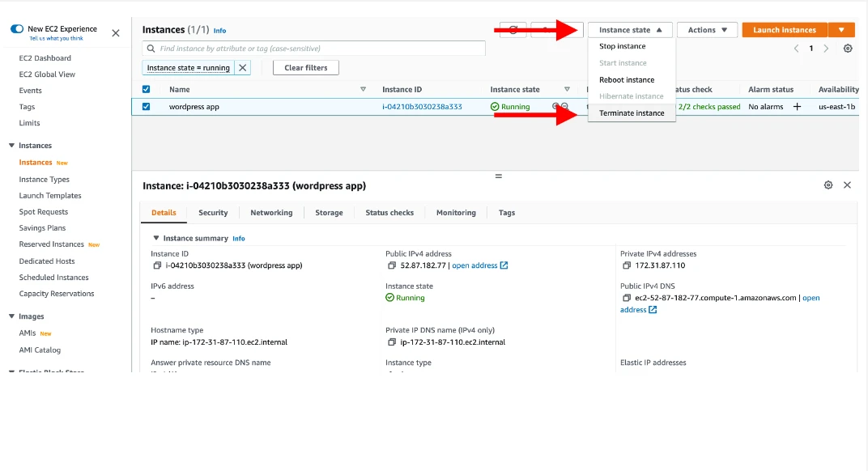Open Dedicated Hosts in sidebar
Image resolution: width=868 pixels, height=471 pixels.
[x=46, y=261]
